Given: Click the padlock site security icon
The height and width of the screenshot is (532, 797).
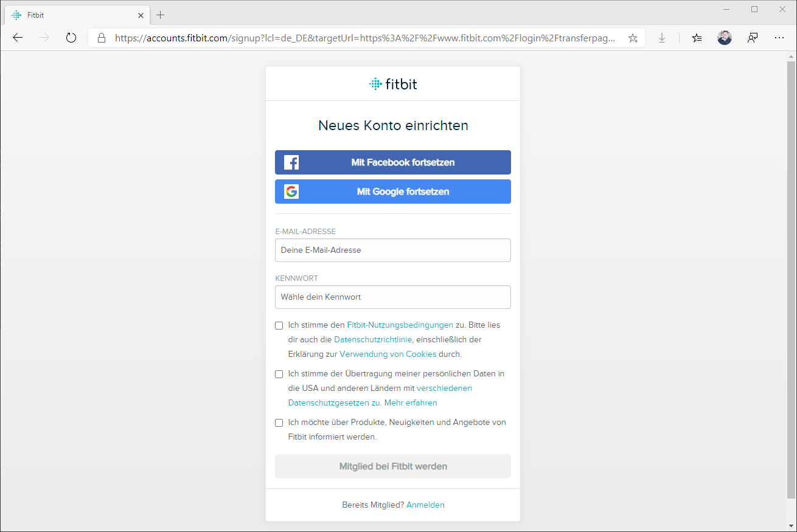Looking at the screenshot, I should click(102, 38).
